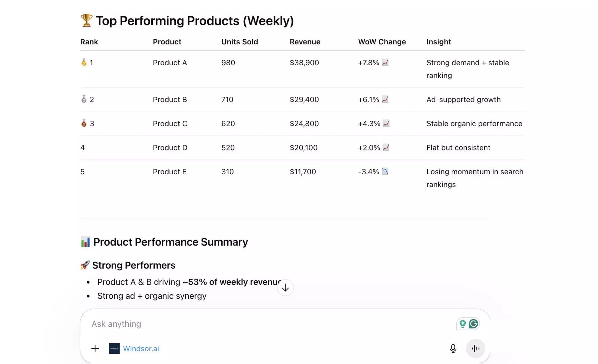Click the scroll-to-bottom arrow button
This screenshot has width=598, height=364.
coord(285,287)
